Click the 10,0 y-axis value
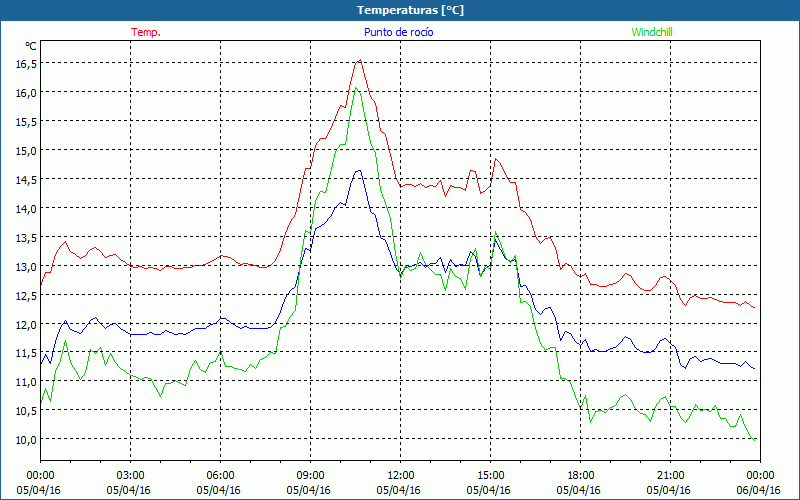 28,439
